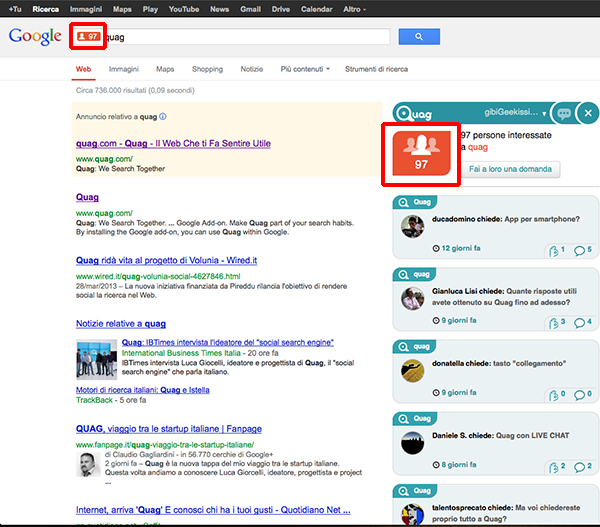600x527 pixels.
Task: Click donatella's avatar picture
Action: [x=412, y=370]
